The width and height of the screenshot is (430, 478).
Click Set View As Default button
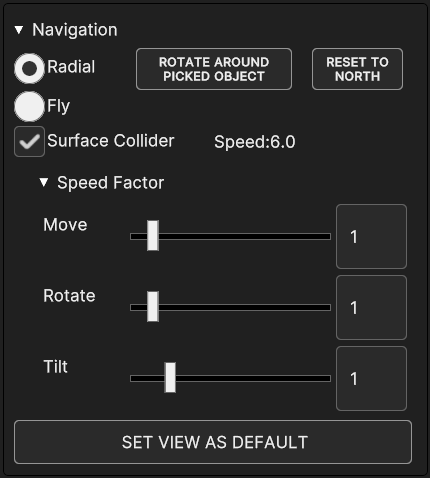(213, 442)
